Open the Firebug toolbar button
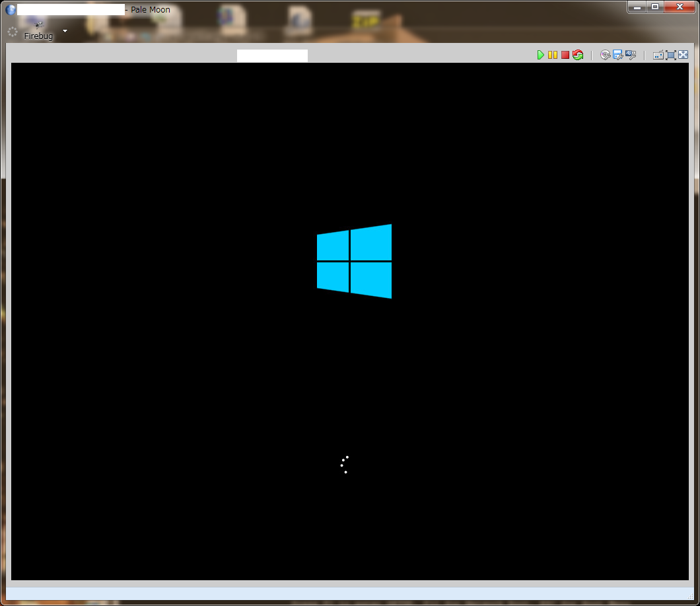This screenshot has height=606, width=700. tap(38, 32)
